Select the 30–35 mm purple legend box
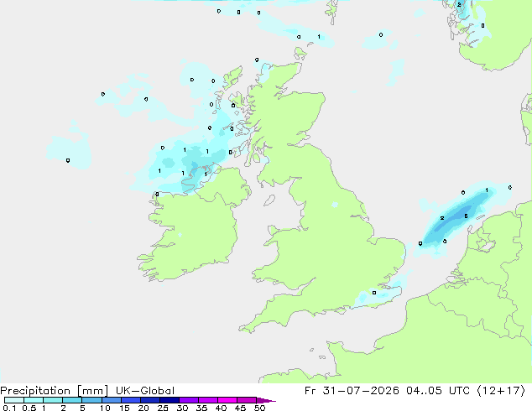Screen dimensions: 532x411 188,400
